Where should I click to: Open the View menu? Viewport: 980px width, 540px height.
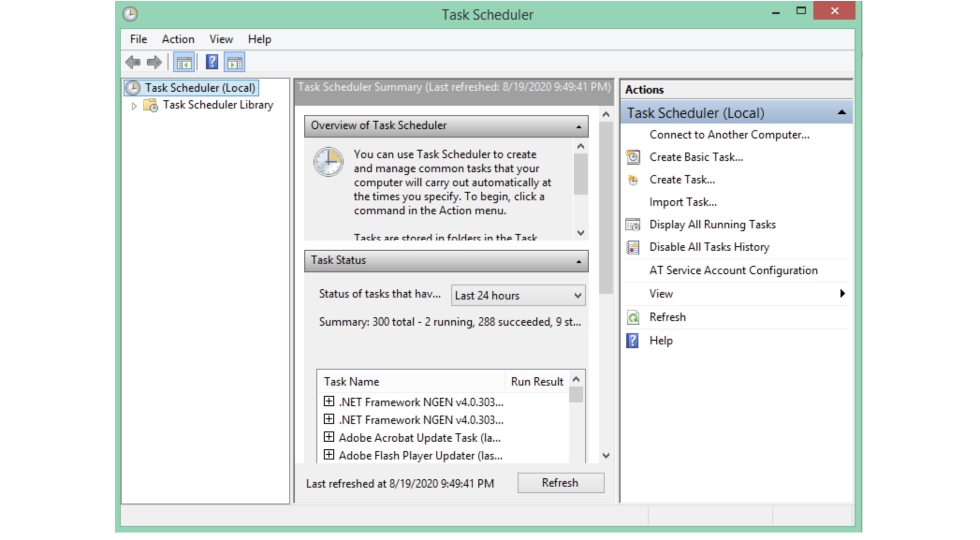coord(221,39)
